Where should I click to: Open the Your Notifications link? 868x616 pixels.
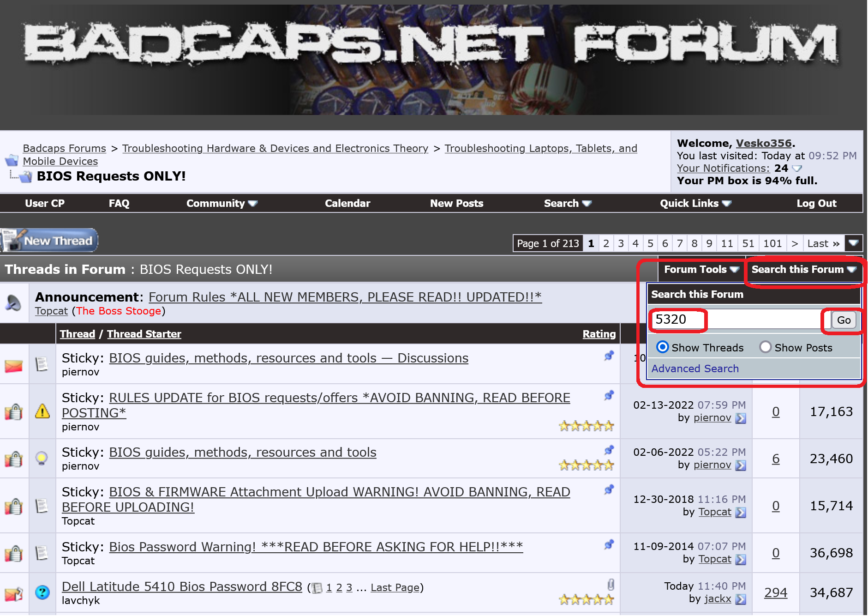[x=723, y=169]
